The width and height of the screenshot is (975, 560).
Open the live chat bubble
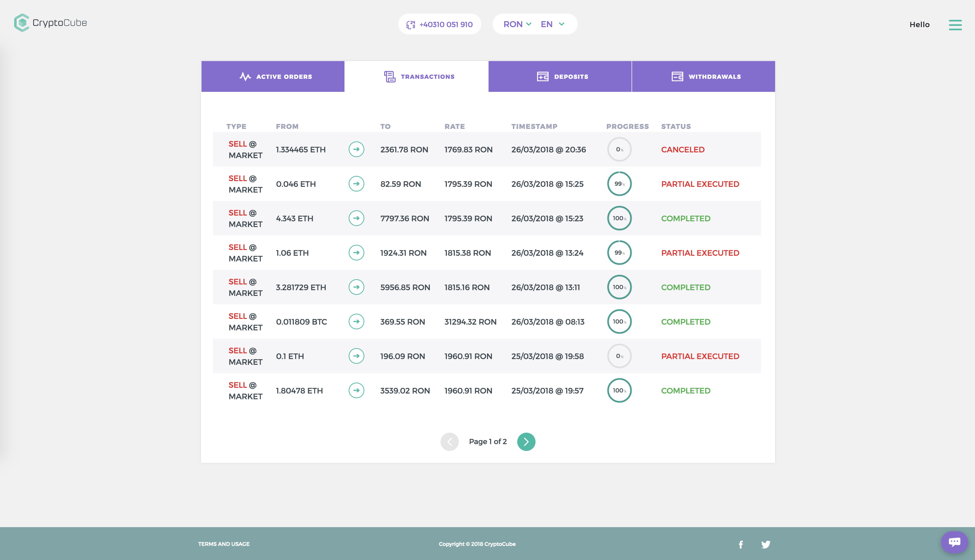tap(955, 542)
